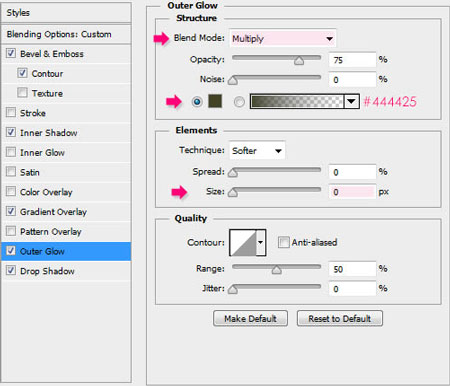Click the Noise slider handle
Screen dimensions: 450x386
tap(233, 80)
